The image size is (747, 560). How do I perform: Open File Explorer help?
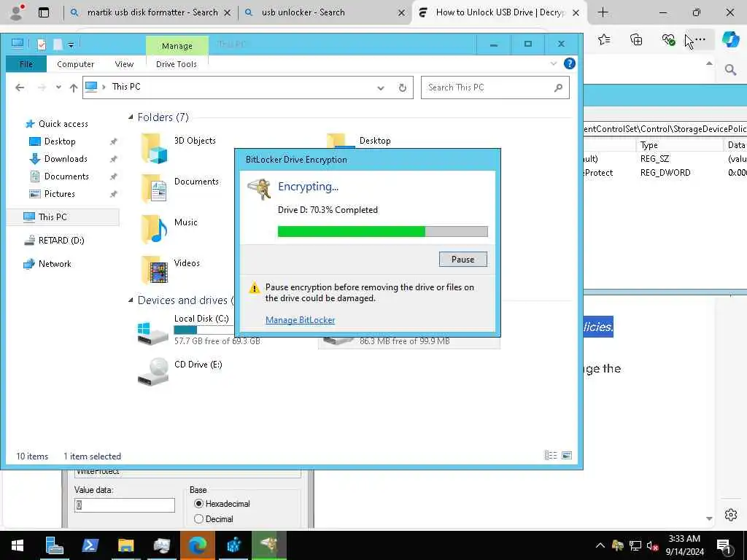(569, 63)
